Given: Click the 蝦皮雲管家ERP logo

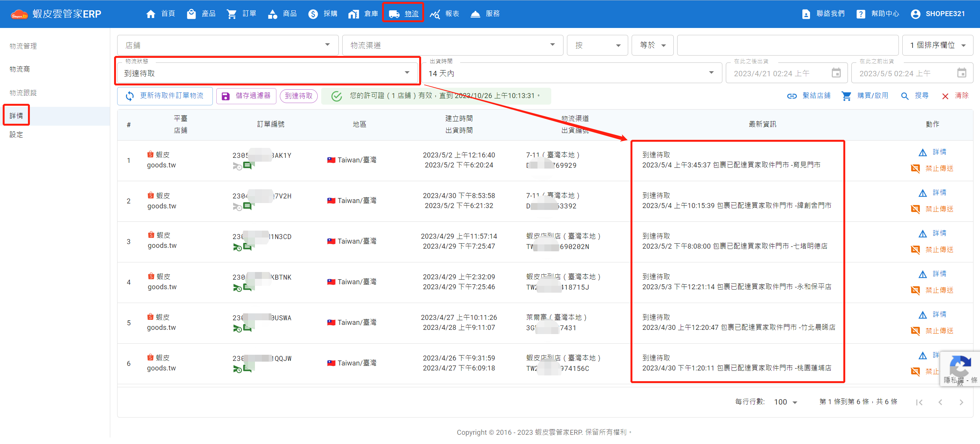Looking at the screenshot, I should pyautogui.click(x=56, y=14).
